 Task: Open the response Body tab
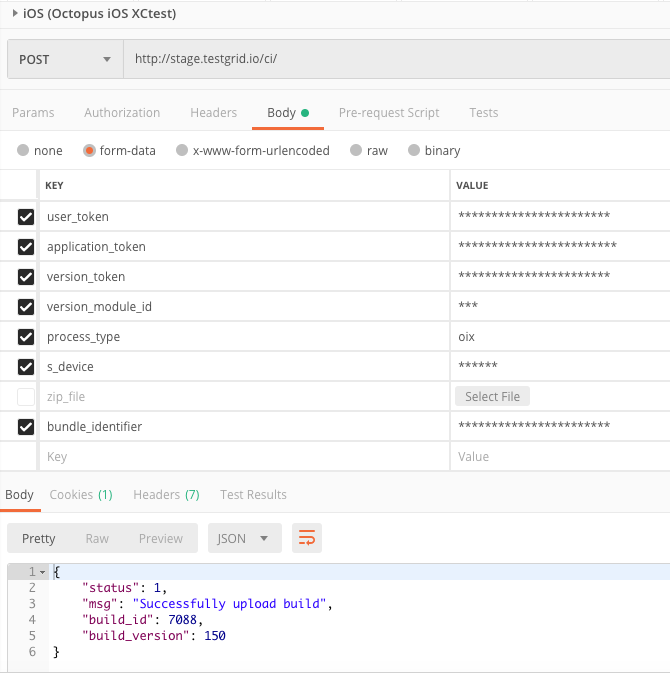[19, 495]
